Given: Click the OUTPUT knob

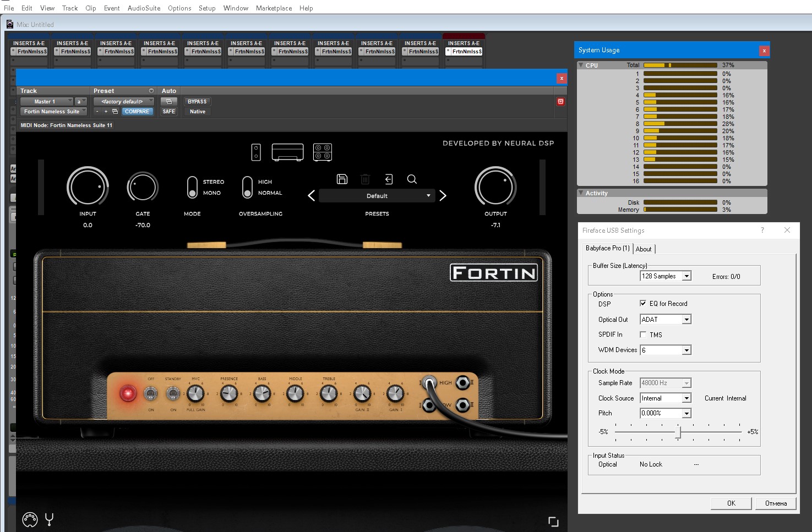Looking at the screenshot, I should [495, 187].
